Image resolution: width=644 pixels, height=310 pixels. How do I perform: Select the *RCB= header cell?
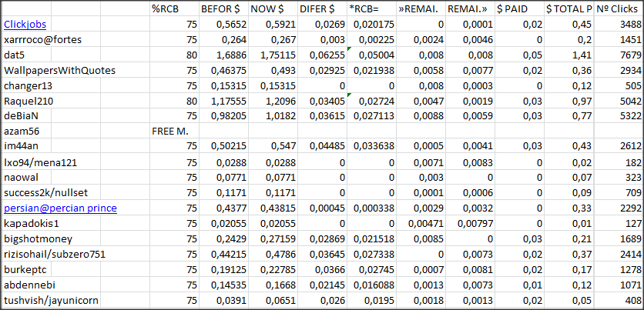[x=371, y=9]
